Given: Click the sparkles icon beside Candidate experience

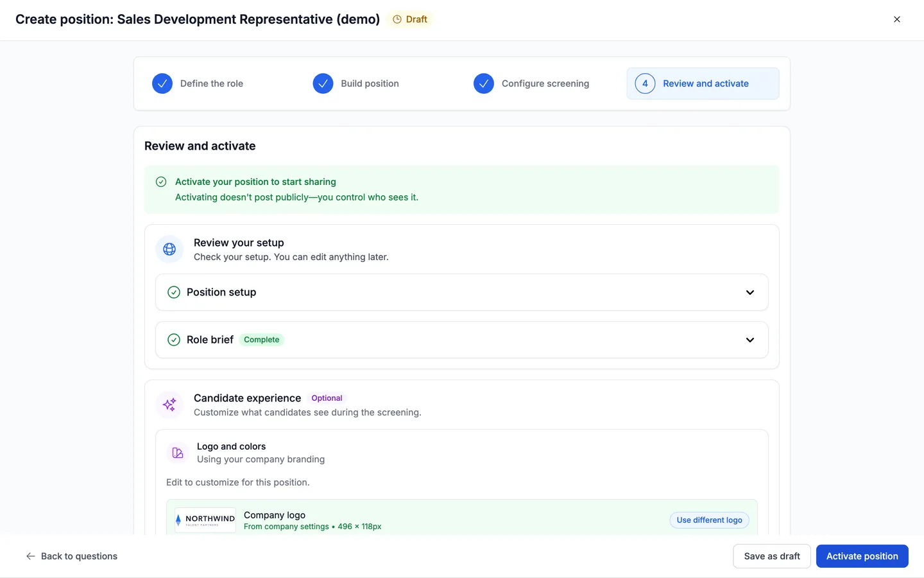Looking at the screenshot, I should coord(169,405).
